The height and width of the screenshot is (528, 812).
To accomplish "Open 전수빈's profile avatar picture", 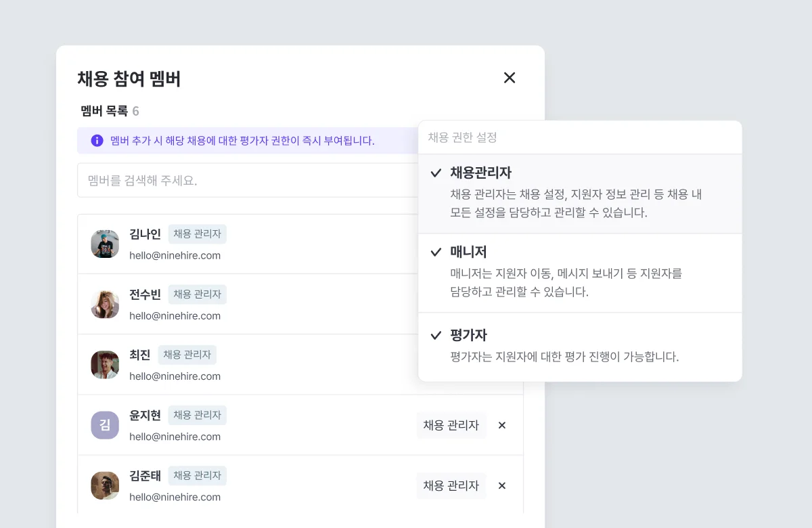I will pos(105,304).
